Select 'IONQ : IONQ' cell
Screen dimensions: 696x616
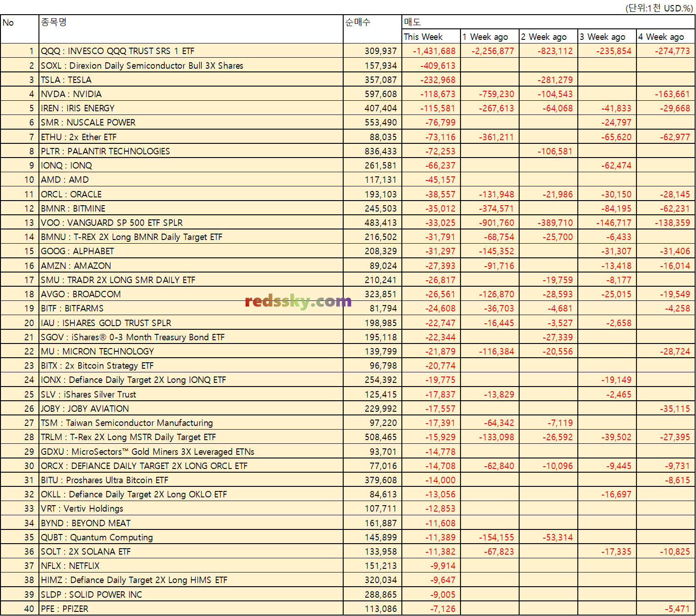pos(191,165)
